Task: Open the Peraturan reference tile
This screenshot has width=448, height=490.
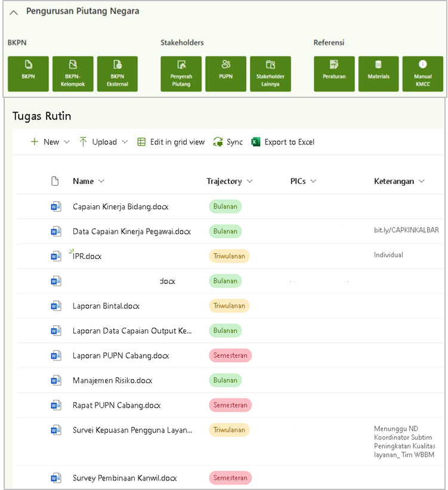Action: point(334,74)
